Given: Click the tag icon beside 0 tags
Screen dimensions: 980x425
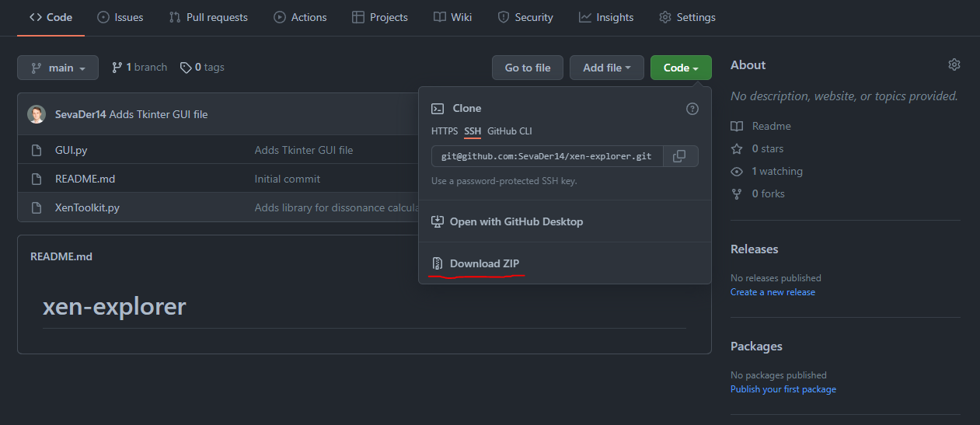Looking at the screenshot, I should click(x=186, y=68).
